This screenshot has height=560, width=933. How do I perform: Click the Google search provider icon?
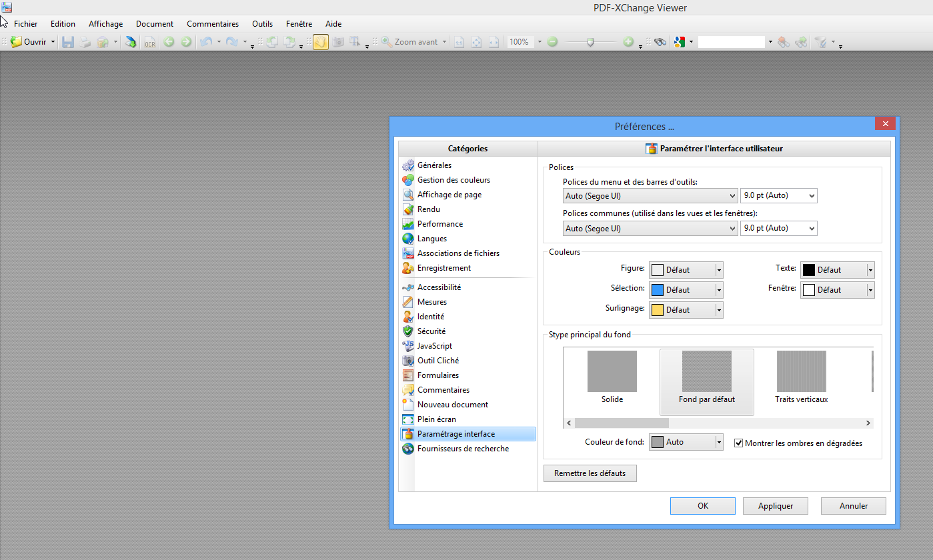[680, 42]
